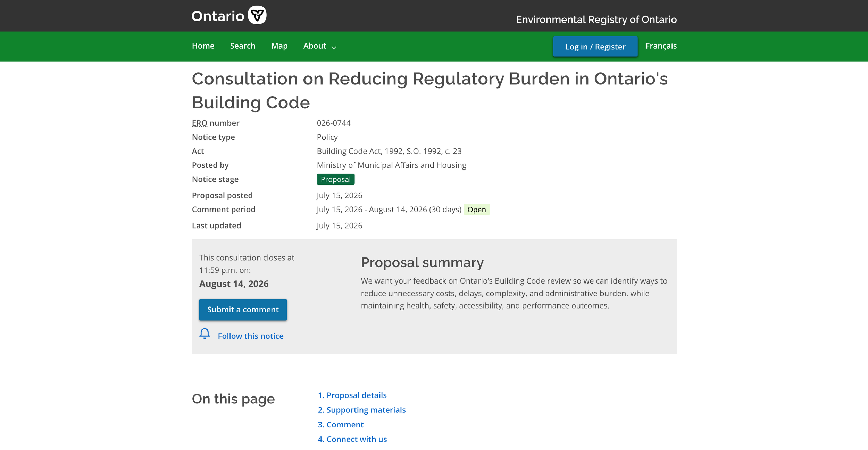This screenshot has height=450, width=868.
Task: Click the Ontario wordmark in header
Action: pos(218,16)
